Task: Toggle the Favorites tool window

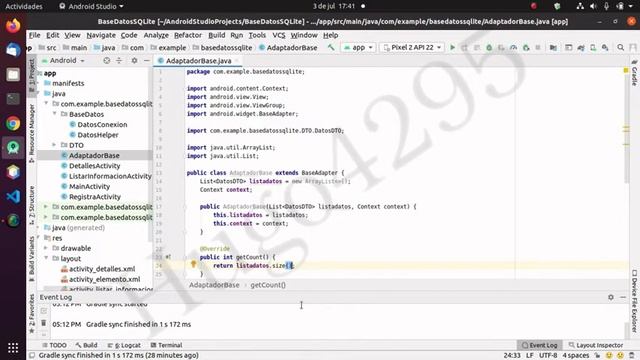Action: pyautogui.click(x=31, y=313)
